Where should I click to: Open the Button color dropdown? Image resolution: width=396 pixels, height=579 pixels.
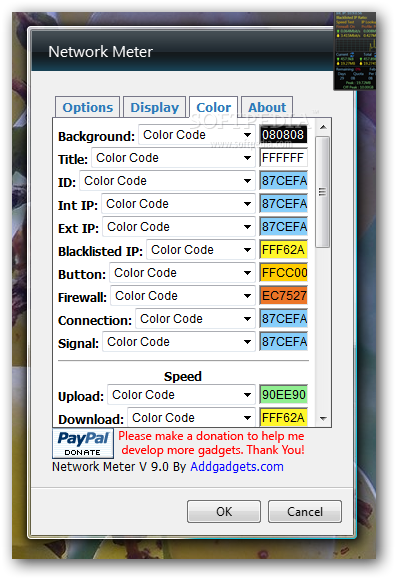pyautogui.click(x=182, y=273)
